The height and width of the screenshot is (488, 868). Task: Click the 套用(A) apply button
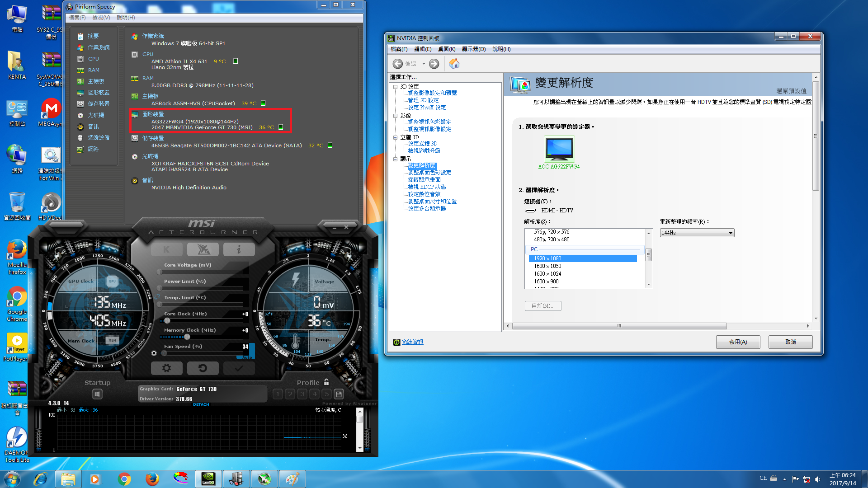pos(738,342)
